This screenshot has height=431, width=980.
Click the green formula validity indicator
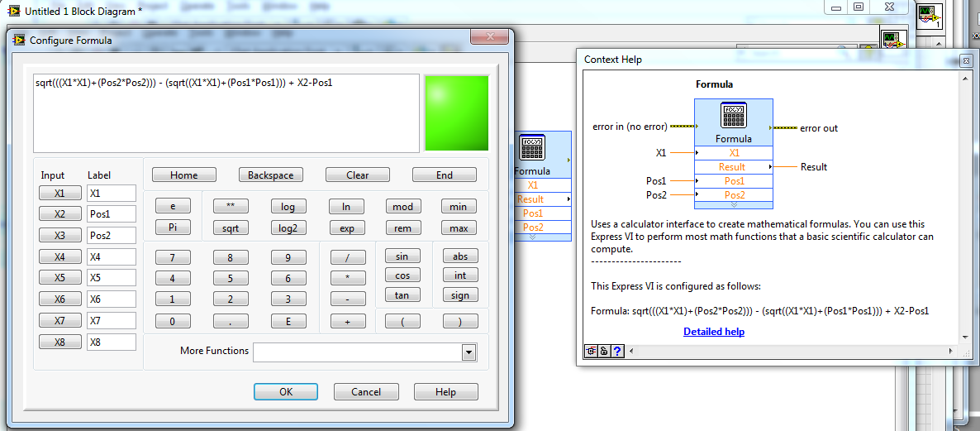[x=456, y=113]
